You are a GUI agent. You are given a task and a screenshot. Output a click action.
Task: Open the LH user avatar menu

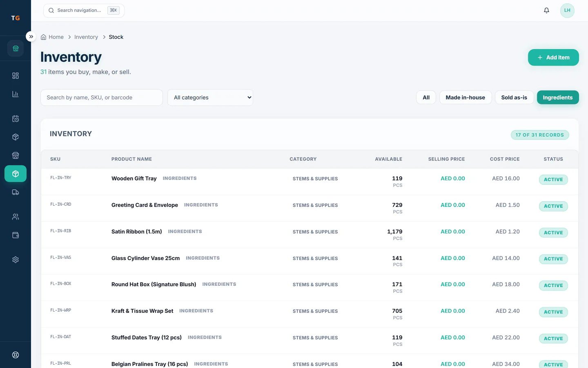[x=567, y=11]
